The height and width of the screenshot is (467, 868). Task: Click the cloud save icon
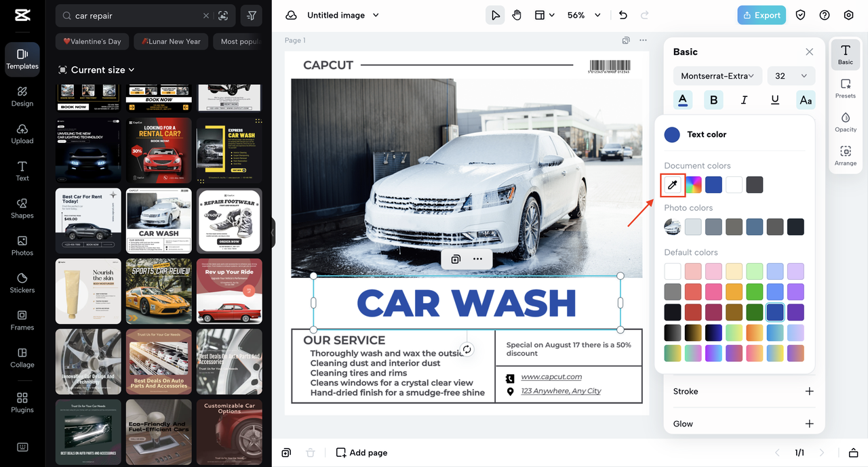click(291, 15)
